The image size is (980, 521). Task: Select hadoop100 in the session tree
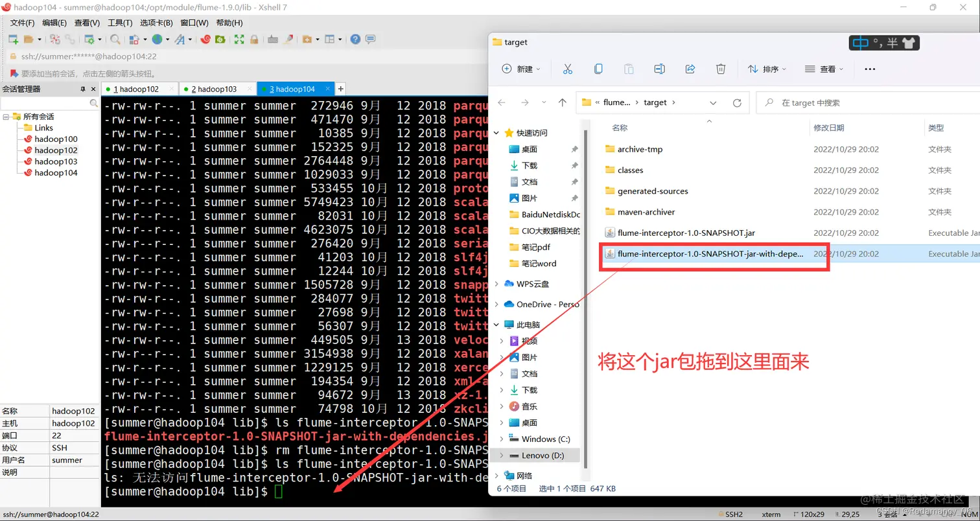(x=56, y=139)
